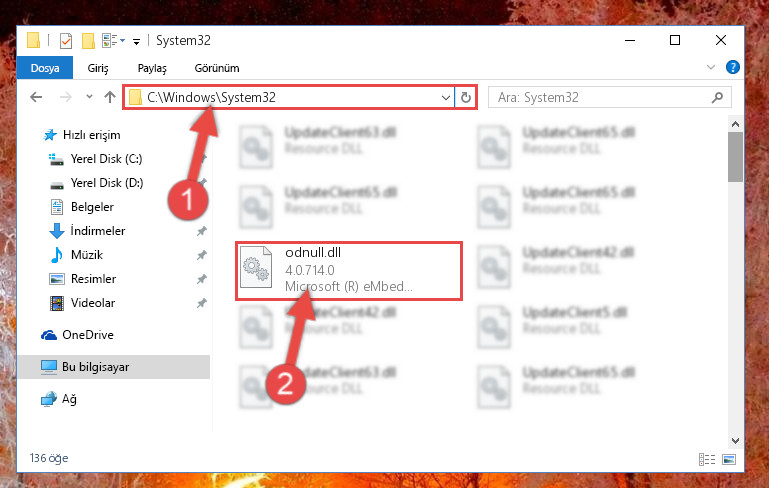This screenshot has width=769, height=488.
Task: Expand the ribbon with the chevron
Action: pyautogui.click(x=711, y=67)
